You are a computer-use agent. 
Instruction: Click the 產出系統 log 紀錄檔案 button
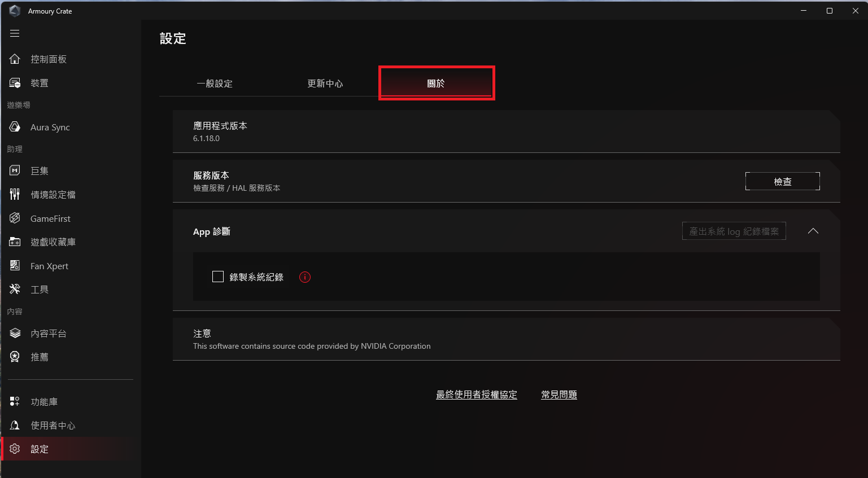click(x=734, y=231)
